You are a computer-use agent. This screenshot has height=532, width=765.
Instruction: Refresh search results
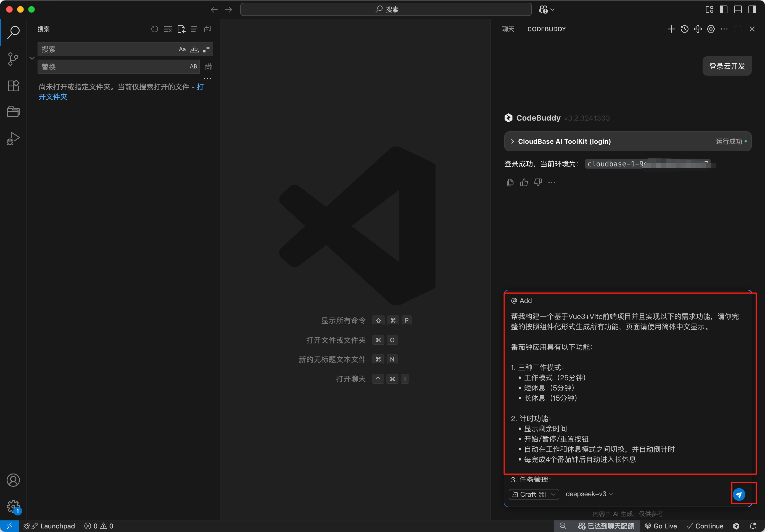click(154, 29)
